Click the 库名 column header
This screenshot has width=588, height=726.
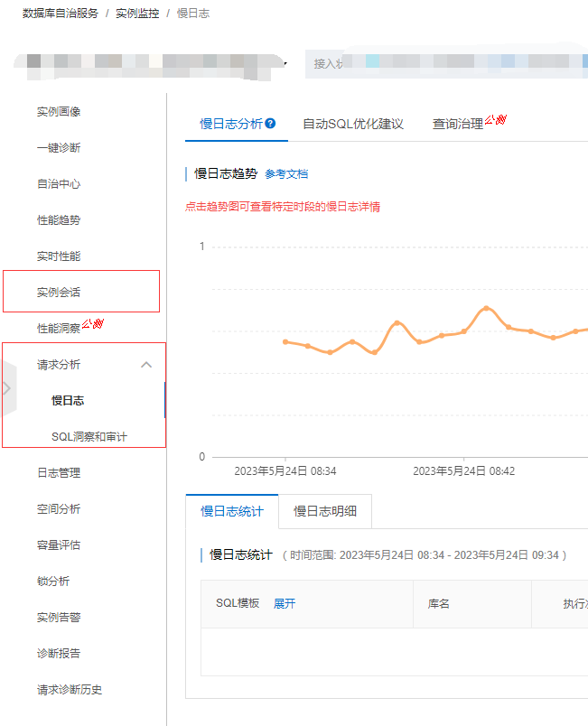pos(439,603)
